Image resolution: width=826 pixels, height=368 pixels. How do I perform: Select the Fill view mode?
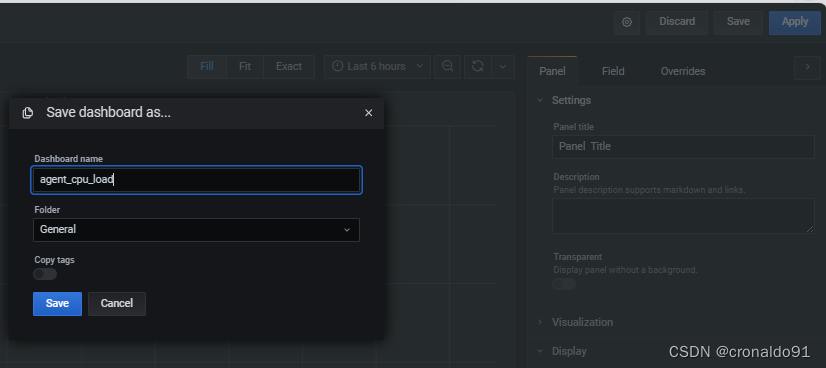pos(207,66)
